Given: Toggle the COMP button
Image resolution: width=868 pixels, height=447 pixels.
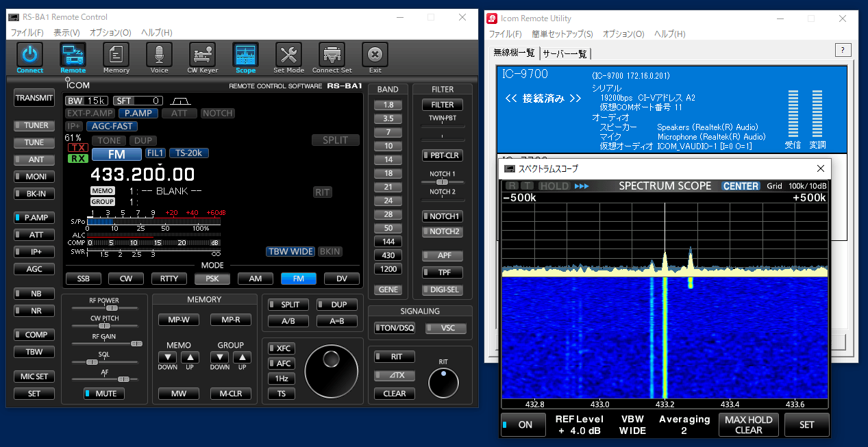Looking at the screenshot, I should (x=34, y=335).
